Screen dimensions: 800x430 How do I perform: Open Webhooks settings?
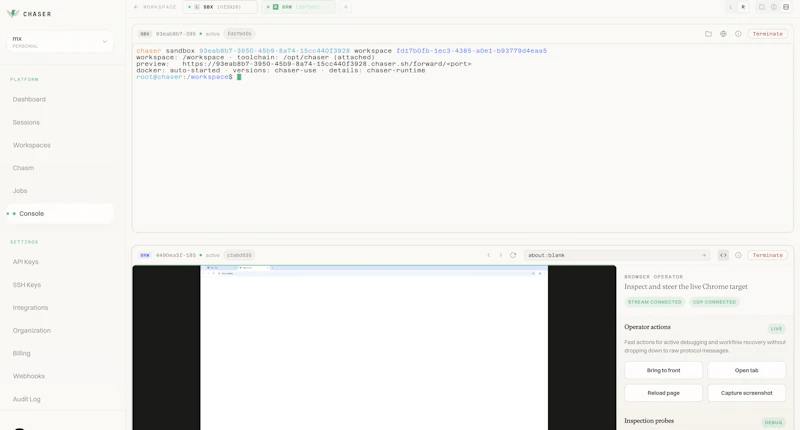[x=29, y=376]
